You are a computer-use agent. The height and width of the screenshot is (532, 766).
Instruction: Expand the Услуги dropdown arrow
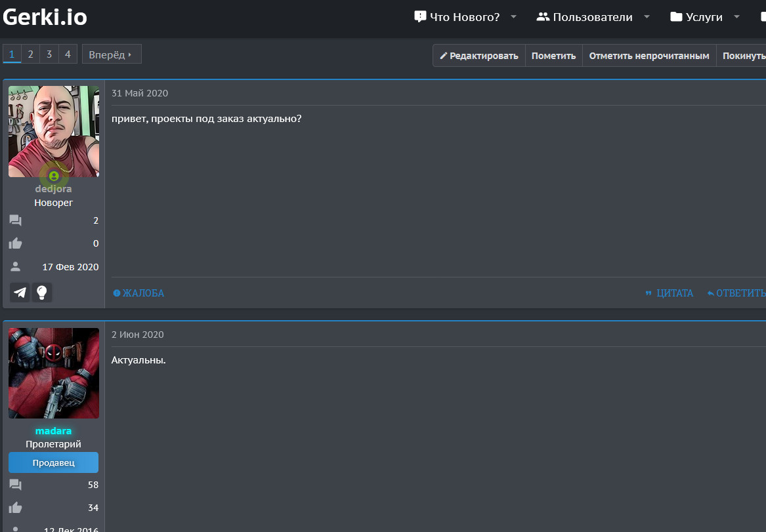pos(736,17)
